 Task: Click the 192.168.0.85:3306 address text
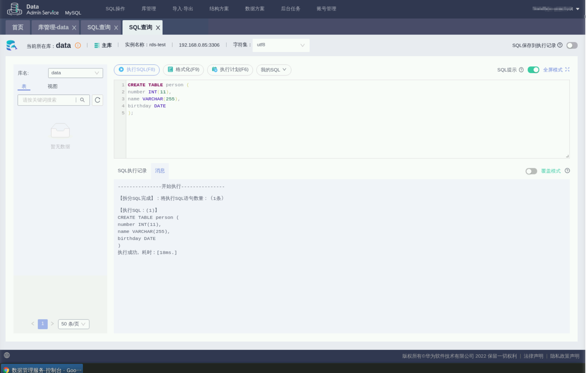pos(199,45)
